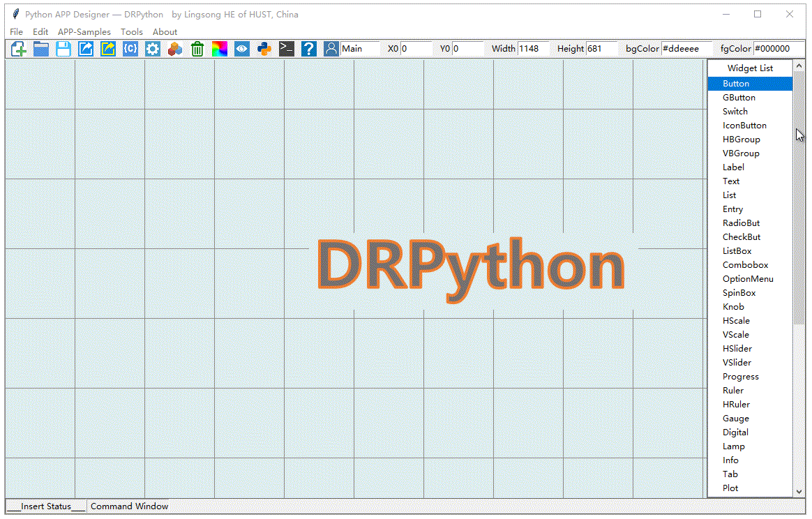Click the eye preview icon
This screenshot has height=519, width=812.
pyautogui.click(x=242, y=50)
